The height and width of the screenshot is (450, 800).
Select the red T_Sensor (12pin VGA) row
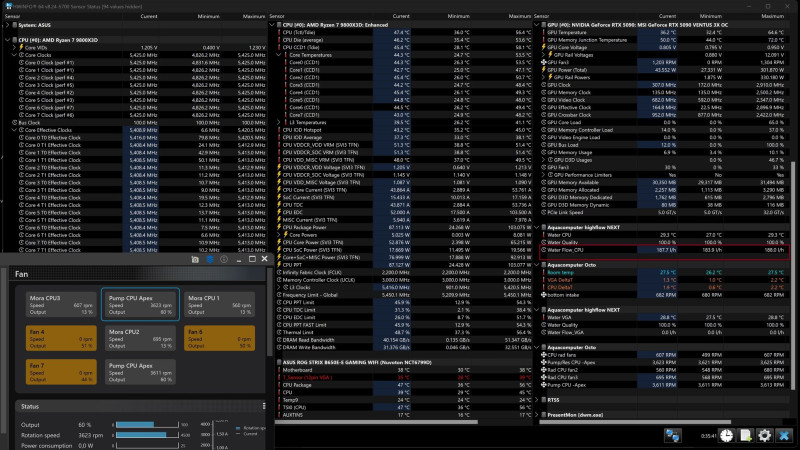404,378
